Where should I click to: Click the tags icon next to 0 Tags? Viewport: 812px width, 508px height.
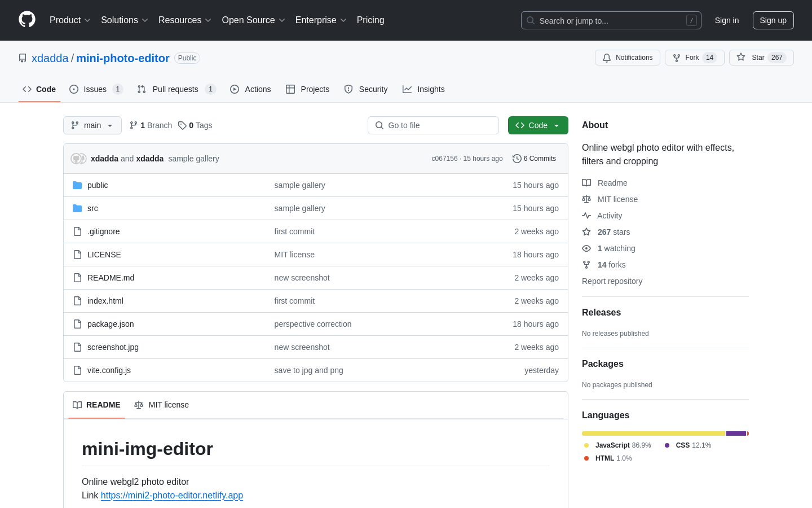(x=182, y=125)
